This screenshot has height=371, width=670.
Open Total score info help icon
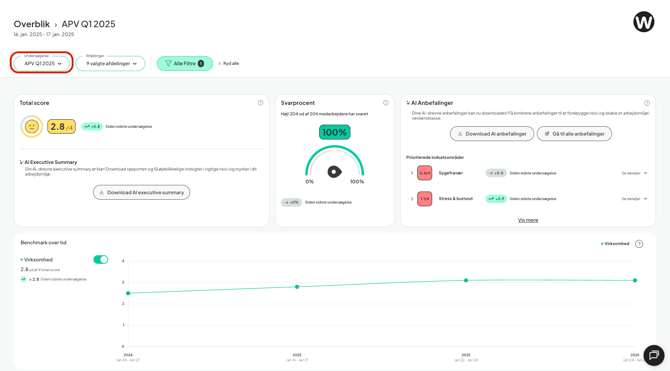tap(260, 103)
